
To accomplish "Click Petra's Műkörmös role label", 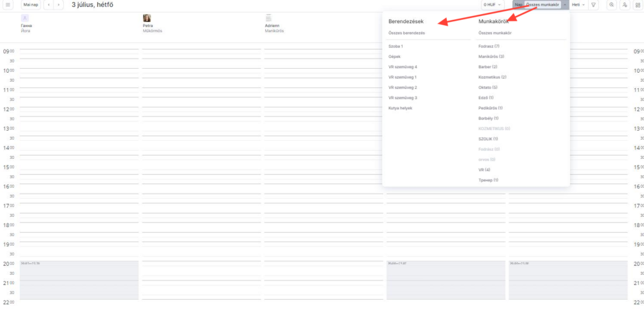I will pos(153,31).
